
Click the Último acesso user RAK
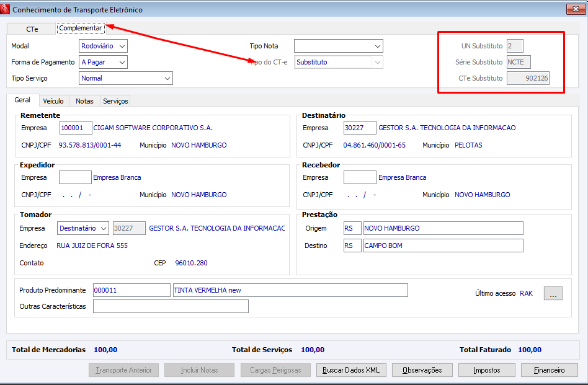click(x=526, y=293)
